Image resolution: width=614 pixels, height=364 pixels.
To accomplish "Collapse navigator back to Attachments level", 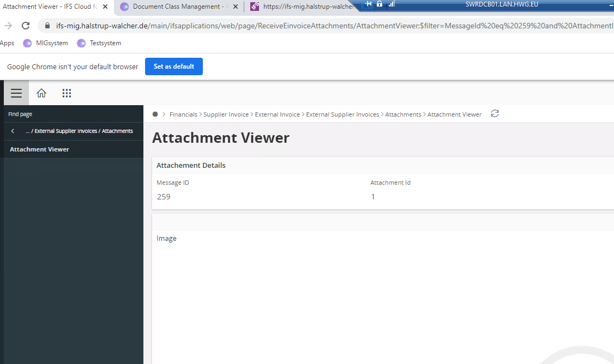I will coord(13,131).
